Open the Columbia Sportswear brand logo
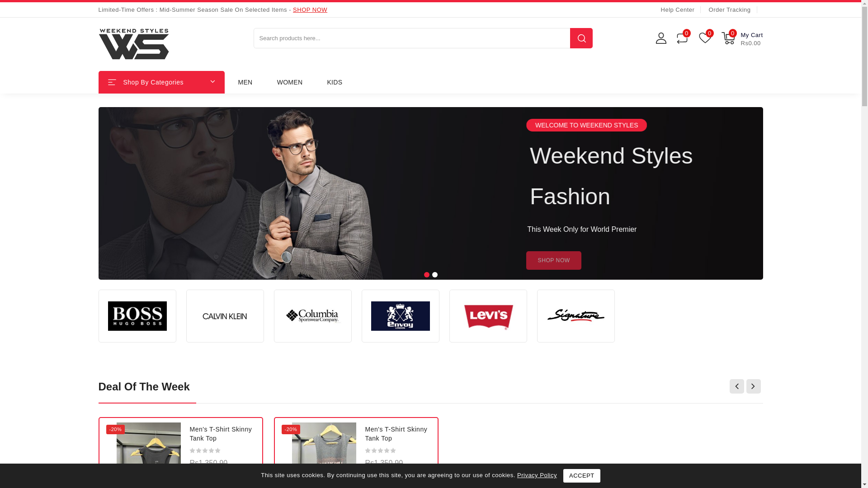 click(313, 316)
